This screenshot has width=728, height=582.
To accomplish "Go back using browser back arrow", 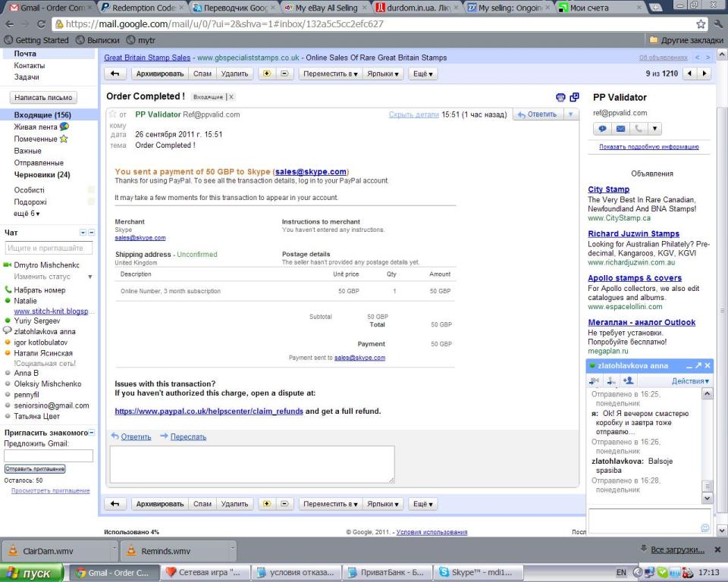I will click(x=9, y=24).
